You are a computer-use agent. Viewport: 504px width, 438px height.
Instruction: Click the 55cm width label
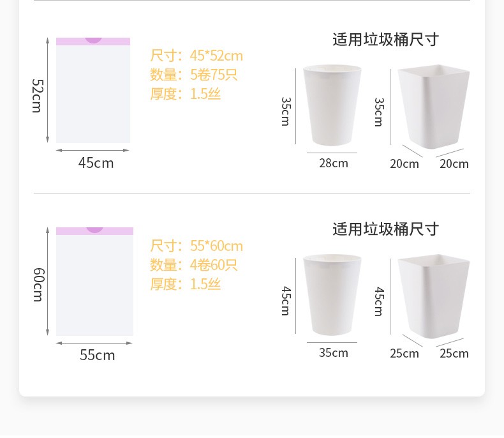[98, 355]
